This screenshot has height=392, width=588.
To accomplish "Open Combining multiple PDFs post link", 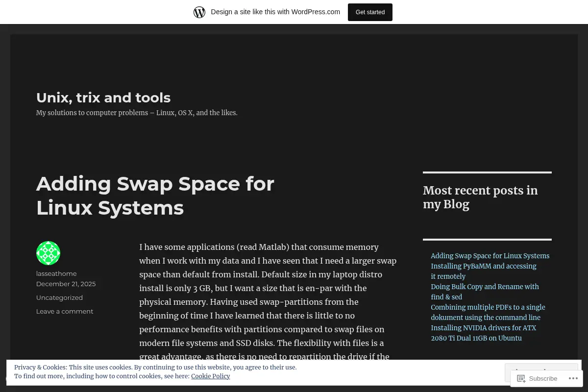I will pyautogui.click(x=488, y=312).
